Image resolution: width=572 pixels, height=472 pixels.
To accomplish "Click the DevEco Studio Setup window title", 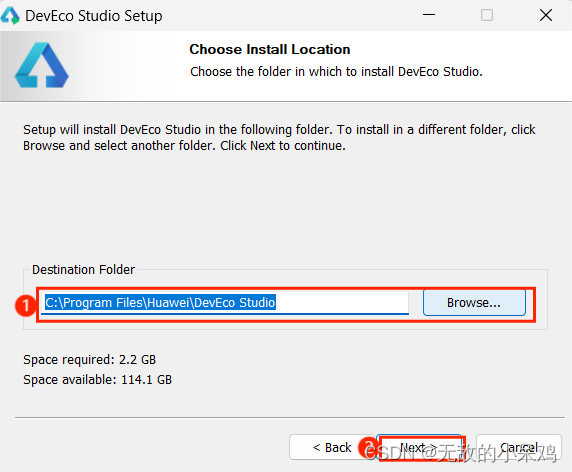I will click(x=94, y=16).
